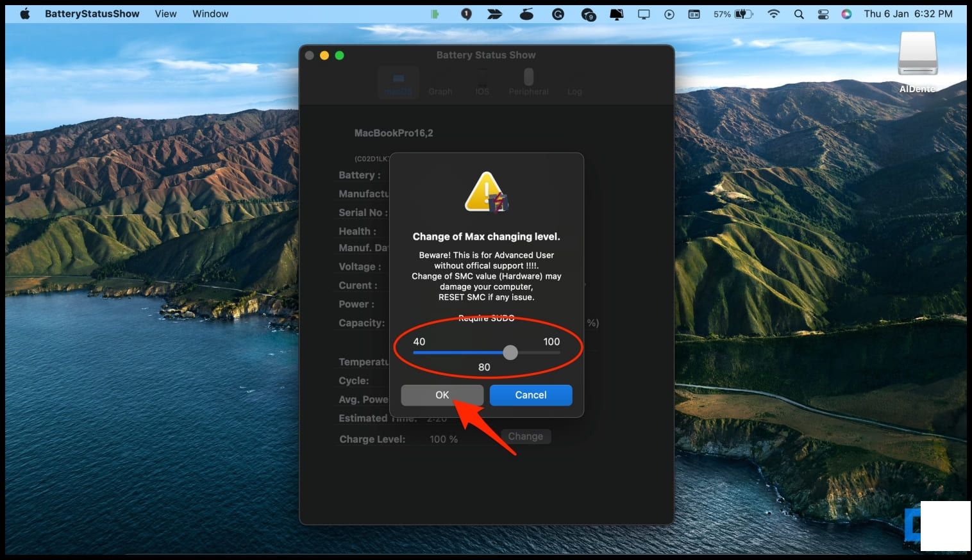The width and height of the screenshot is (972, 560).
Task: Open the Wi-Fi menu
Action: (774, 13)
